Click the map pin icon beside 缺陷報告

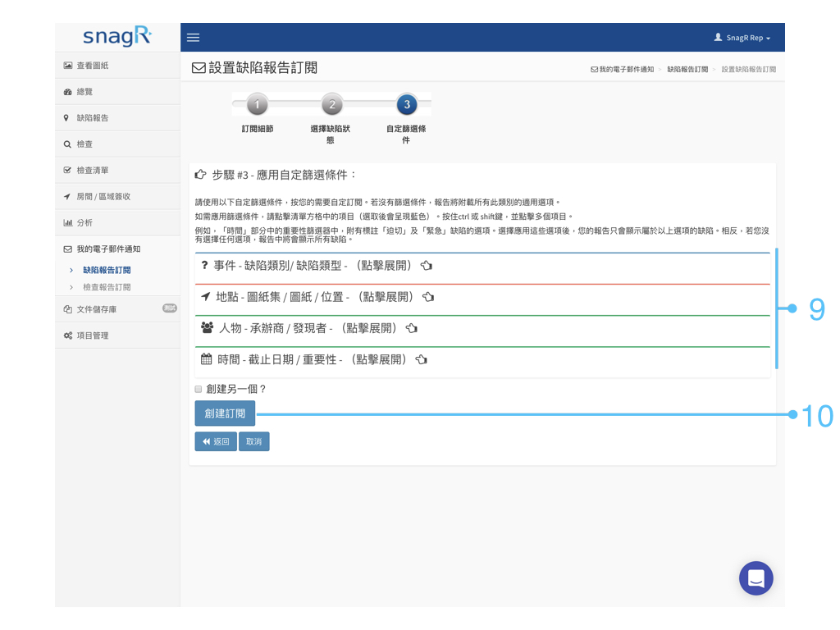point(66,118)
